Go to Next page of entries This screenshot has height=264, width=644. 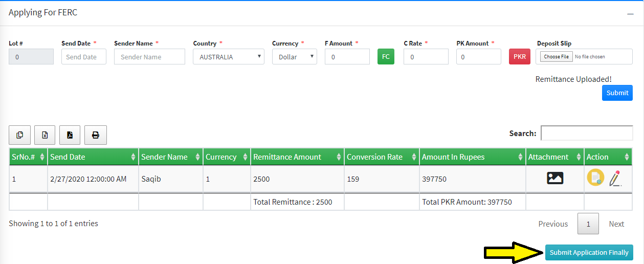[616, 224]
